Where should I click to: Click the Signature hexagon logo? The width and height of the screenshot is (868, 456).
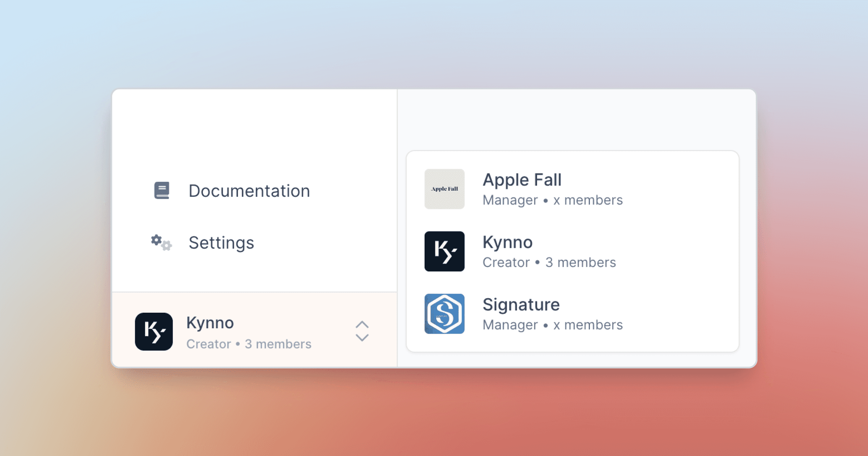(x=444, y=314)
